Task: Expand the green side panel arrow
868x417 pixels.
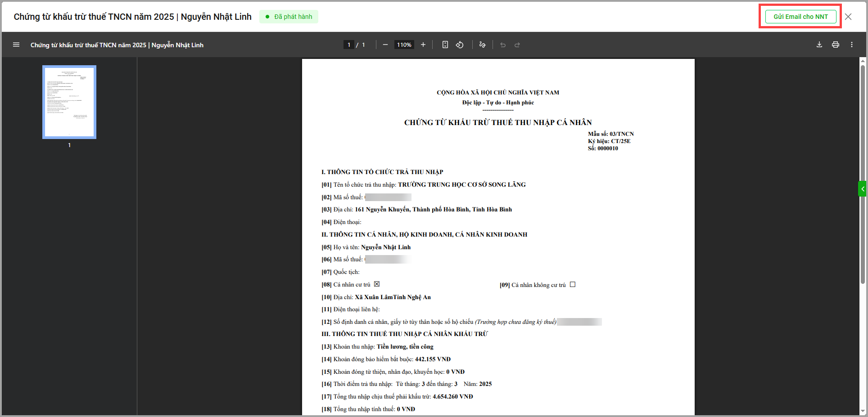Action: tap(863, 189)
